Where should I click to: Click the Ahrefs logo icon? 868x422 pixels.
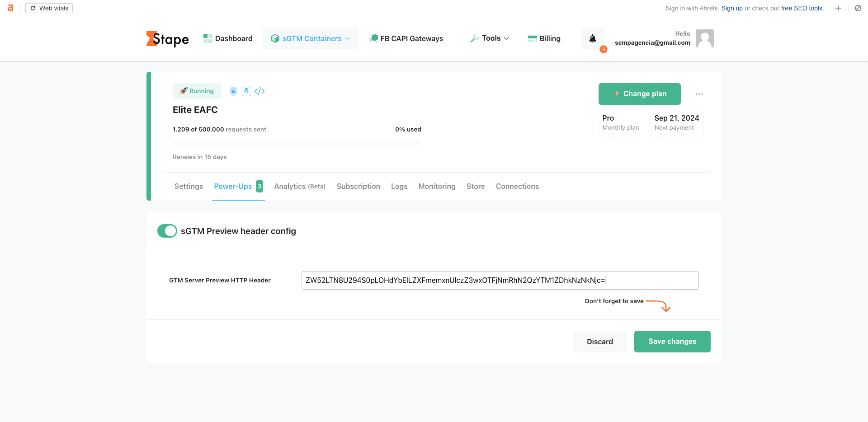10,8
